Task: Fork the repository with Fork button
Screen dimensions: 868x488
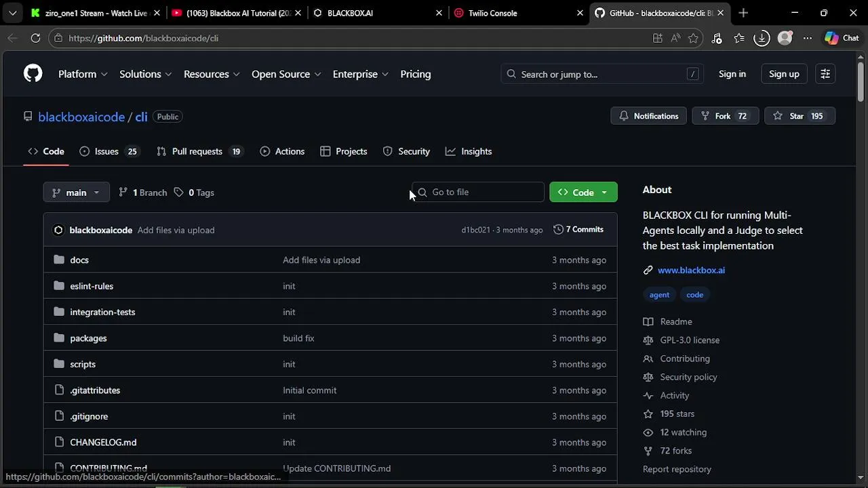Action: [x=725, y=116]
